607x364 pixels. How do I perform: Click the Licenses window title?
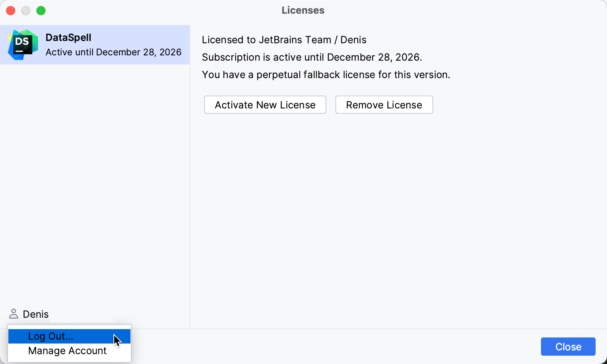[303, 10]
